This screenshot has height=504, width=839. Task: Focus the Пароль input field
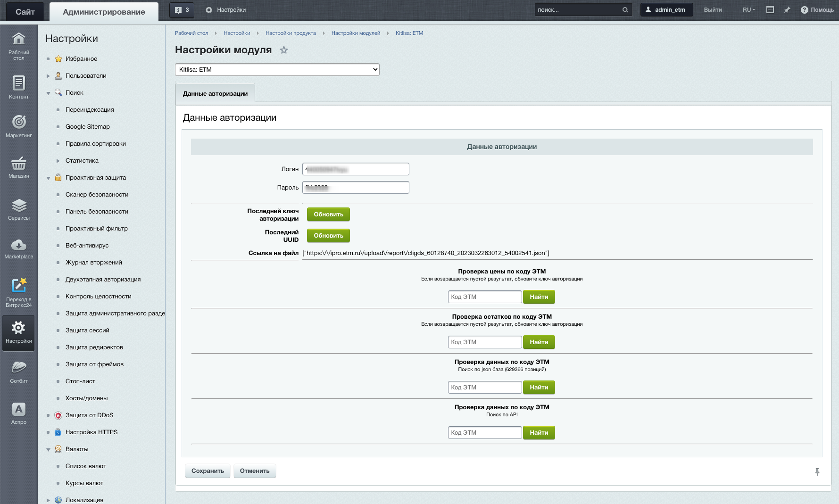click(356, 187)
